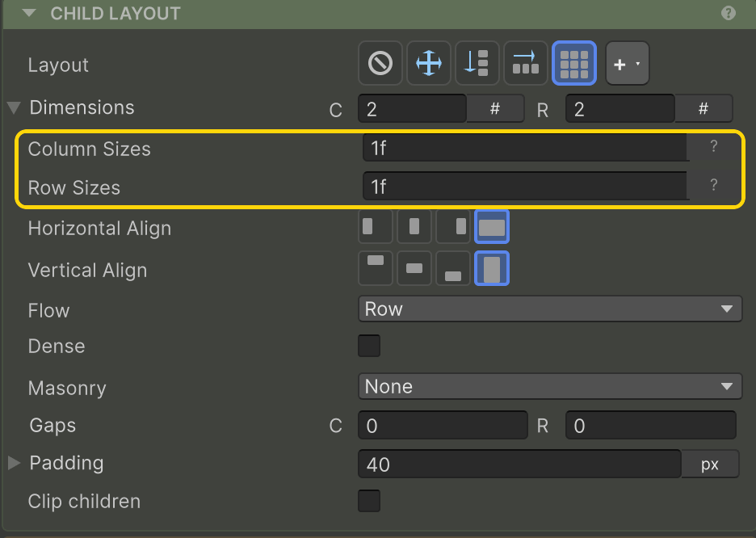The image size is (756, 538).
Task: Select the Free-move layout icon
Action: coord(429,63)
